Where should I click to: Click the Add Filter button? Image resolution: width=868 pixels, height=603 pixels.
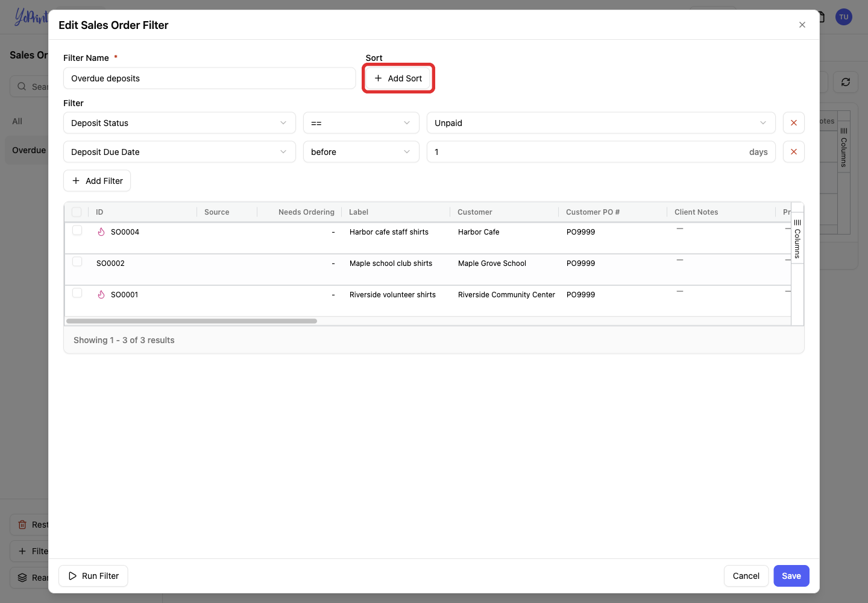[97, 181]
